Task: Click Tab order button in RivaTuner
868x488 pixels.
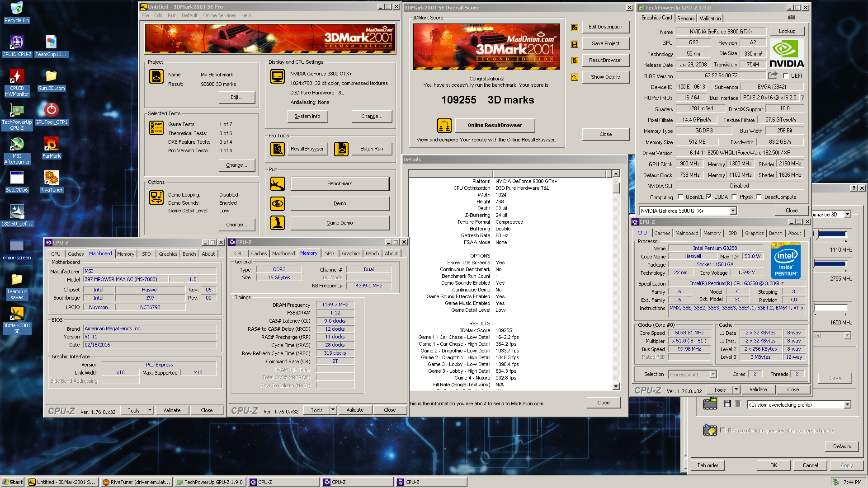Action: 708,465
